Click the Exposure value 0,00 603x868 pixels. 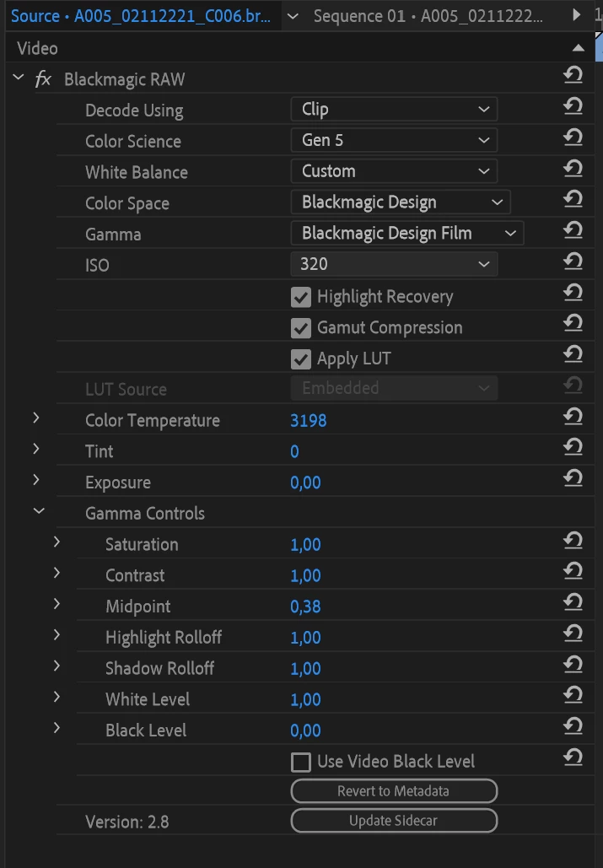tap(305, 483)
